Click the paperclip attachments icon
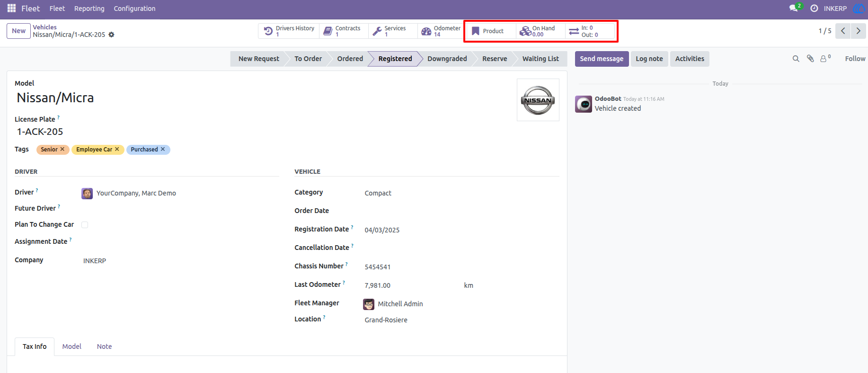This screenshot has height=373, width=868. (x=810, y=59)
